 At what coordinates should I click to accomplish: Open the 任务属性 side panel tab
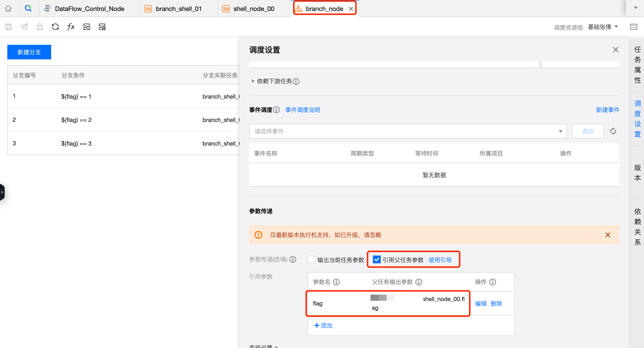[x=637, y=65]
